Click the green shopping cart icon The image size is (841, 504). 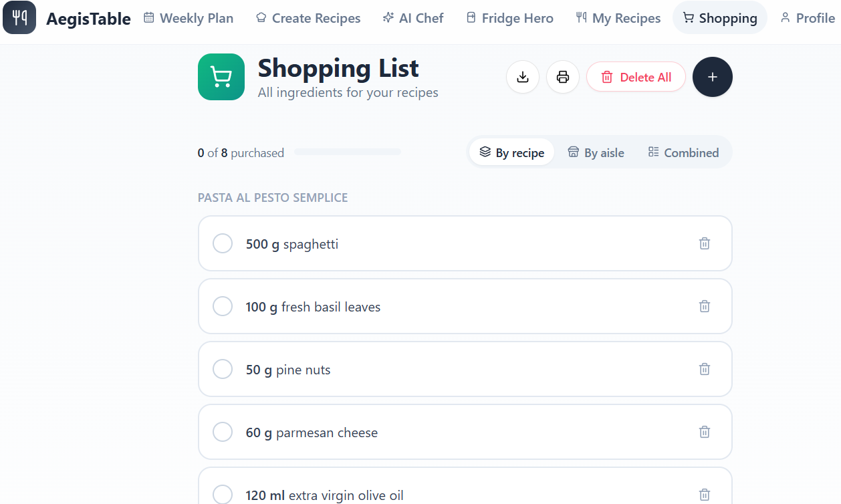point(221,77)
